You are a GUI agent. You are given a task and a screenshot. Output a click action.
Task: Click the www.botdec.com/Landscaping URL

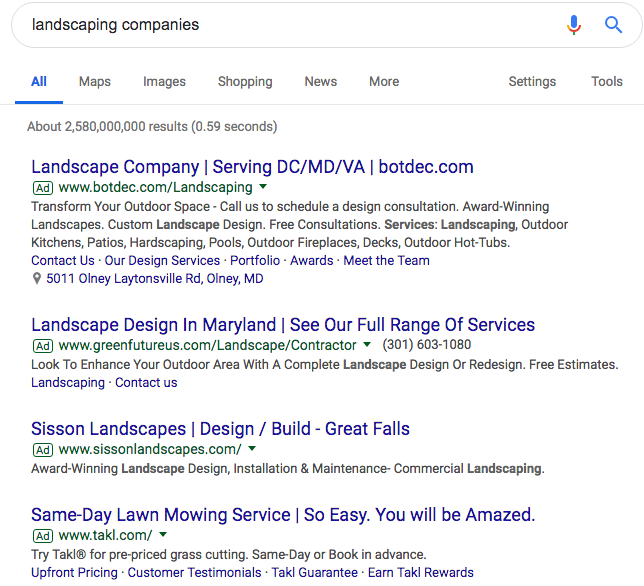click(155, 187)
